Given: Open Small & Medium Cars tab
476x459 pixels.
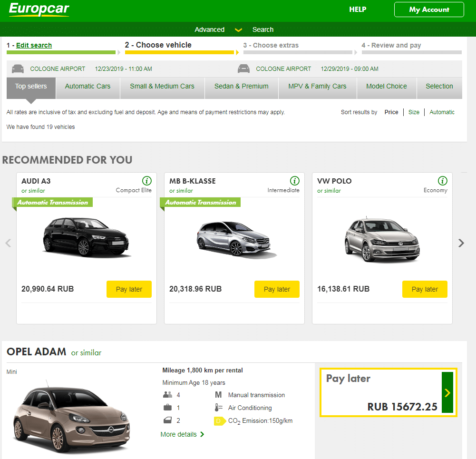Looking at the screenshot, I should 162,88.
